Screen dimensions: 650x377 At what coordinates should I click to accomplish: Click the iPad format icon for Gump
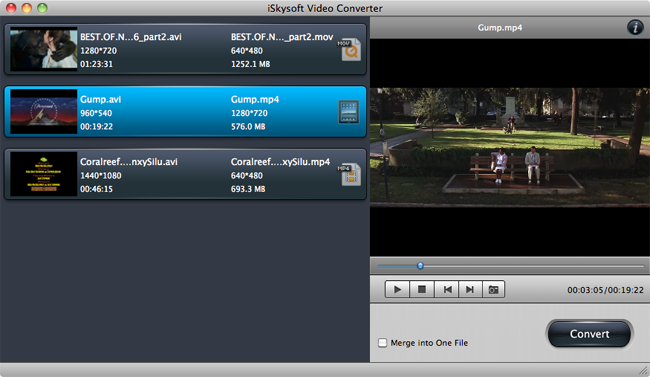click(x=349, y=112)
